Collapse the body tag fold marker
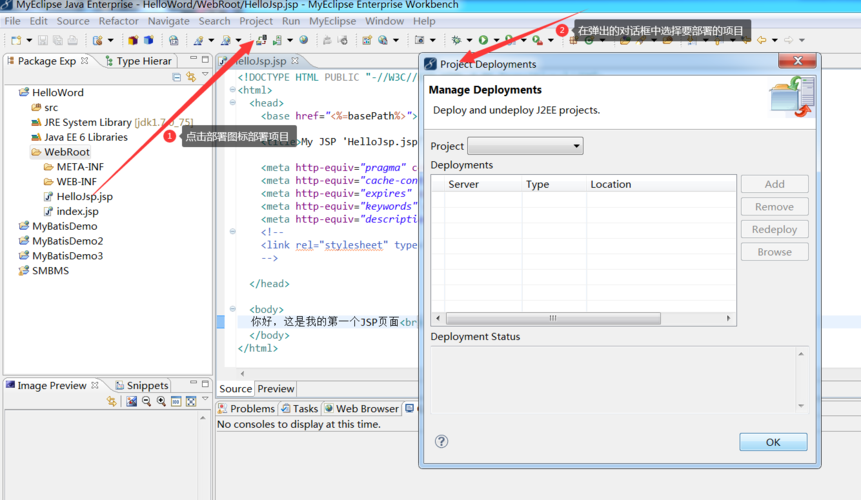 [233, 309]
